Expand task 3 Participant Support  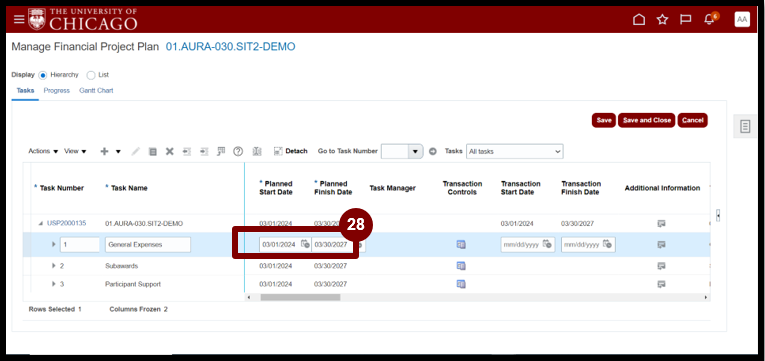[54, 283]
